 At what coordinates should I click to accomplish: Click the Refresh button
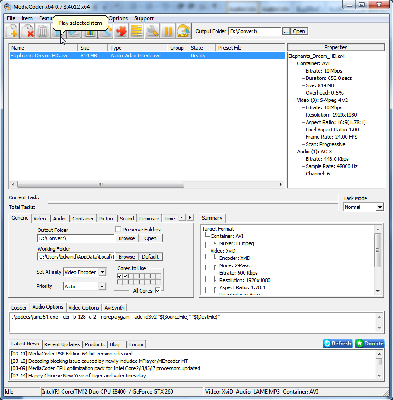[338, 343]
